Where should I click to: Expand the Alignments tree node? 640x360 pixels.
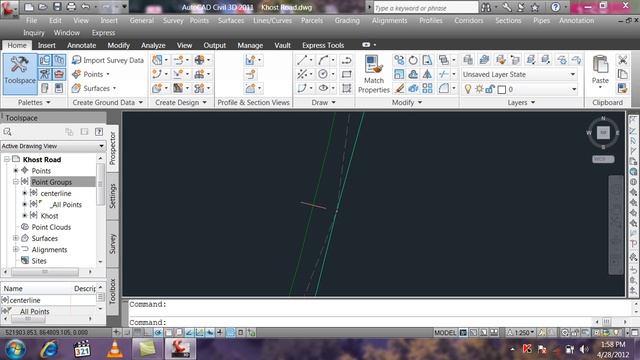tap(16, 249)
